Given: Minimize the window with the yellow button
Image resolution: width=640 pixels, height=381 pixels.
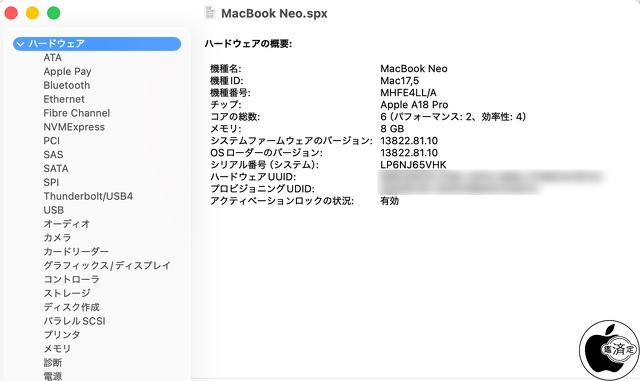Looking at the screenshot, I should pos(32,13).
